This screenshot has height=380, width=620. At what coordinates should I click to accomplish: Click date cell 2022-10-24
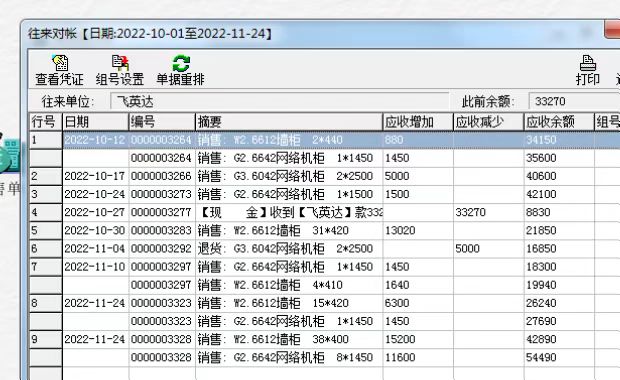[x=95, y=194]
